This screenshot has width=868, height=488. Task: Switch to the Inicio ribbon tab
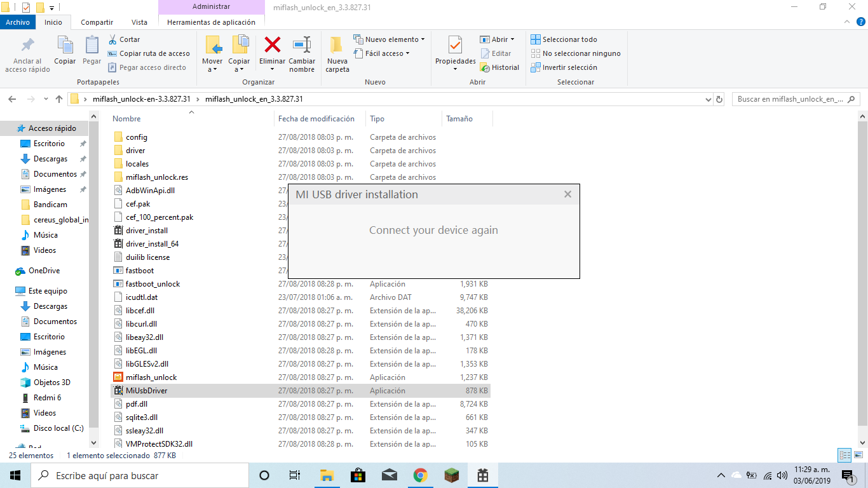(x=53, y=22)
